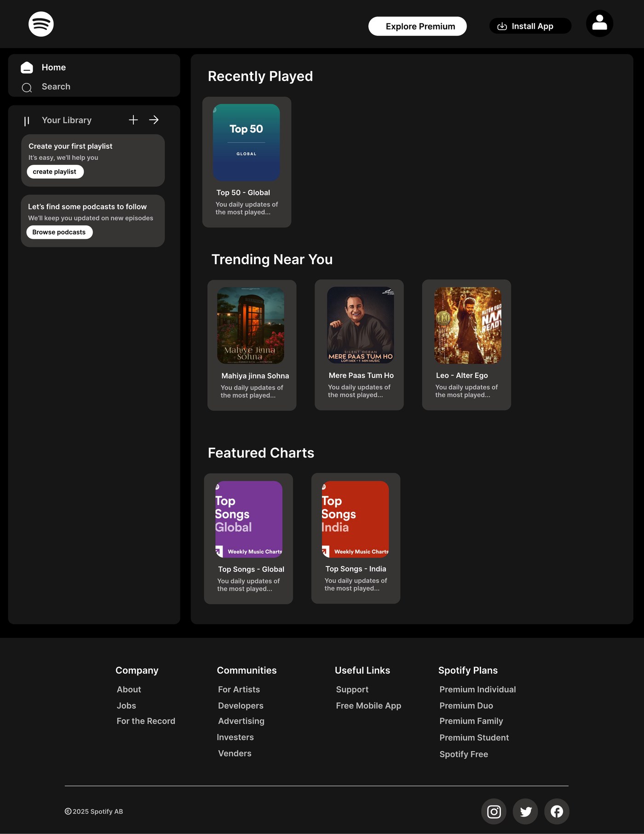Open the About footer link

pos(129,689)
